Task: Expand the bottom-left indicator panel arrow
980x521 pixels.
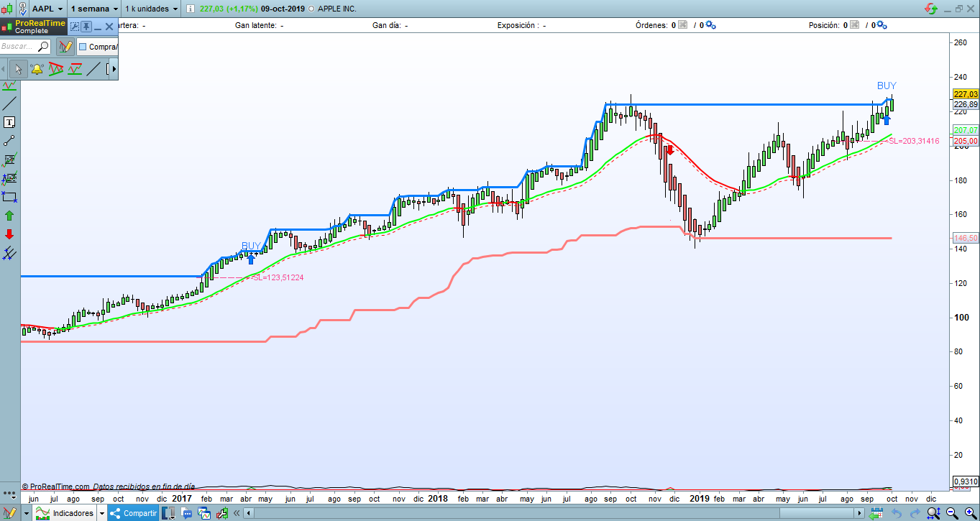Action: click(x=9, y=495)
